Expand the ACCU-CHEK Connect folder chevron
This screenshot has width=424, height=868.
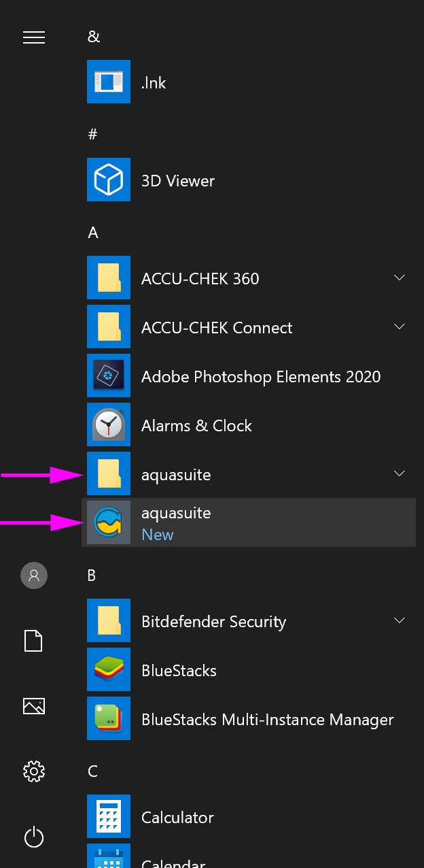[x=400, y=327]
